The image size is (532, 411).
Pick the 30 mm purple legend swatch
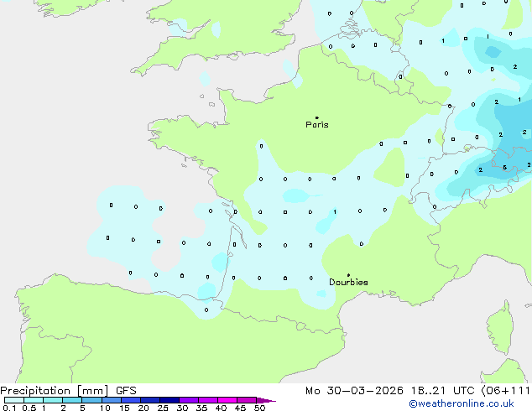[189, 400]
